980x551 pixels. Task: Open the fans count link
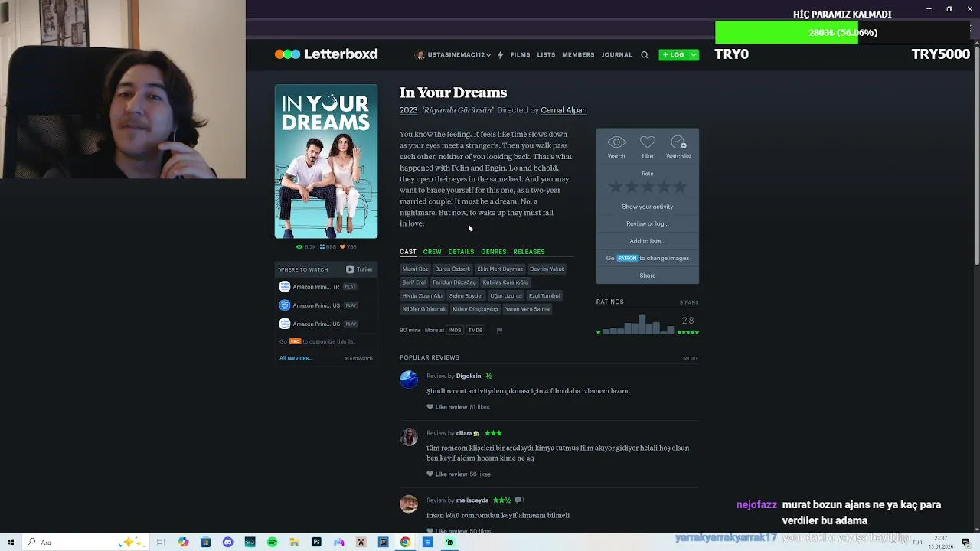(689, 302)
